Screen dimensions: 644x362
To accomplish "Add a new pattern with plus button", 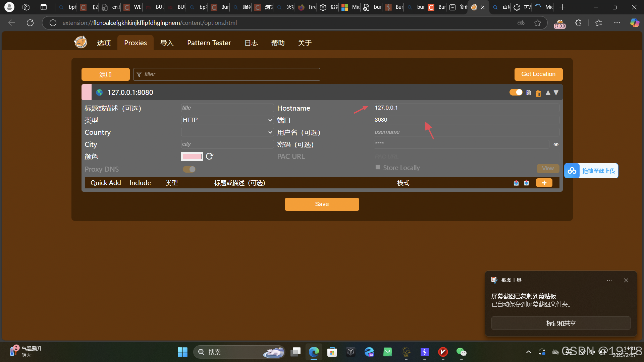I will [x=544, y=183].
